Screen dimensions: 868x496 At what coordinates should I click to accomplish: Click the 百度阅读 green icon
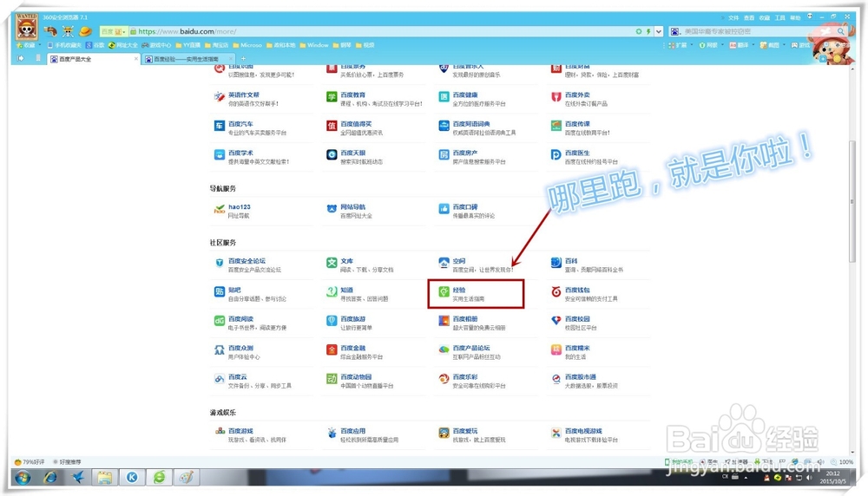click(220, 321)
